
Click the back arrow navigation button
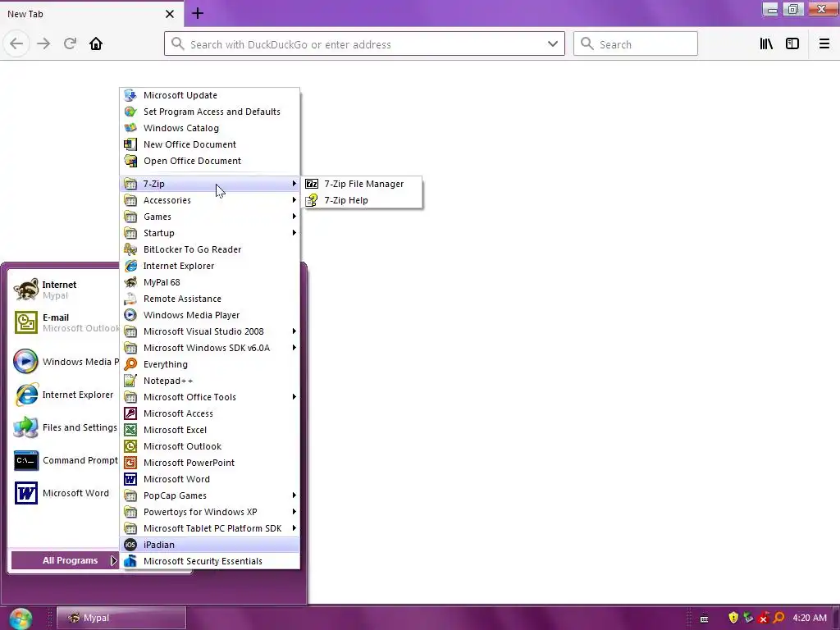pyautogui.click(x=16, y=43)
